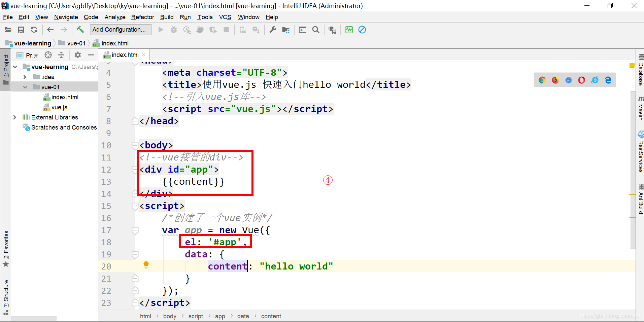The image size is (644, 322).
Task: Click the Debug bug icon
Action: (x=174, y=30)
